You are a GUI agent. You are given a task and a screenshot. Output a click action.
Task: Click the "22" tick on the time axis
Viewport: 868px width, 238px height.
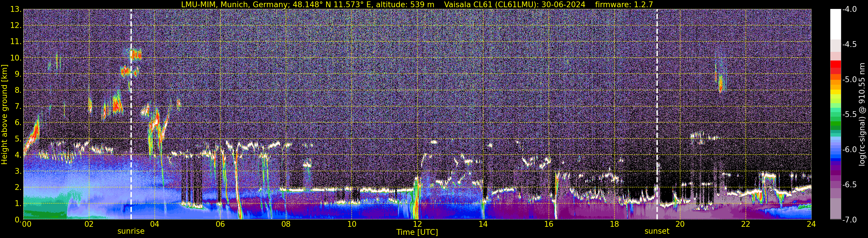pyautogui.click(x=746, y=224)
